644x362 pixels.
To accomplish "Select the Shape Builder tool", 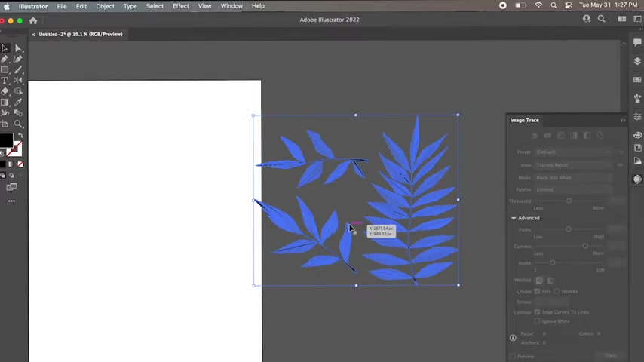I will (x=18, y=91).
